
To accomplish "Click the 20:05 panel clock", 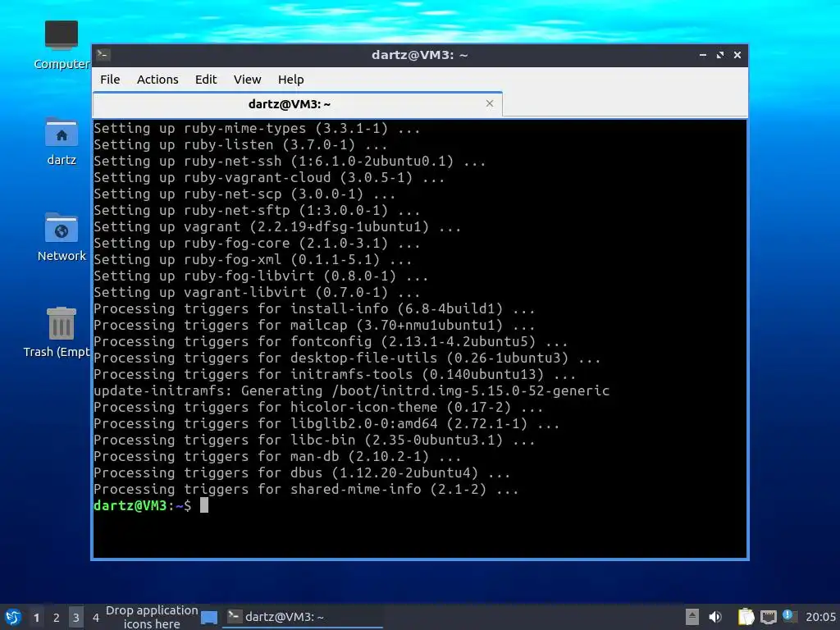I will pos(820,617).
